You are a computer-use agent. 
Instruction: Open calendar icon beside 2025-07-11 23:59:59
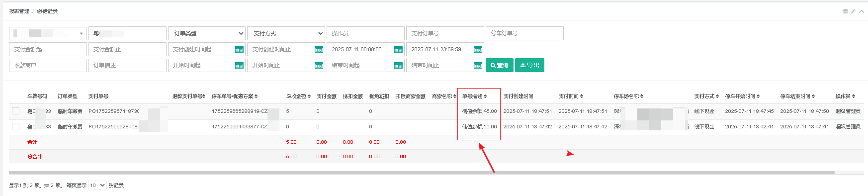coord(478,49)
